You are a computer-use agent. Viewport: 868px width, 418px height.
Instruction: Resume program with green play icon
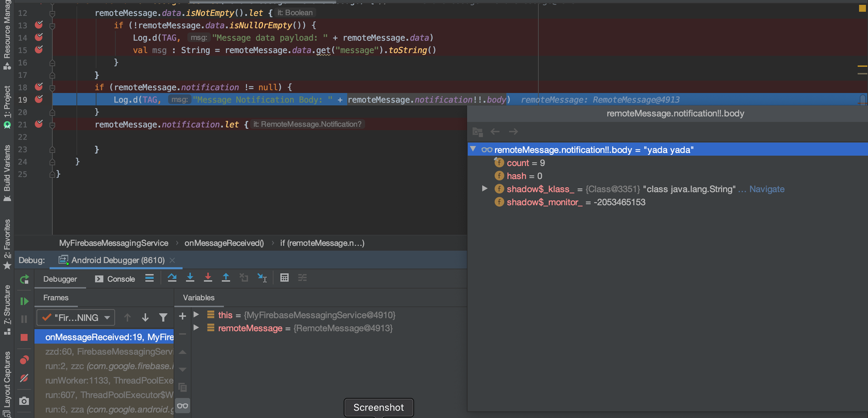point(24,301)
